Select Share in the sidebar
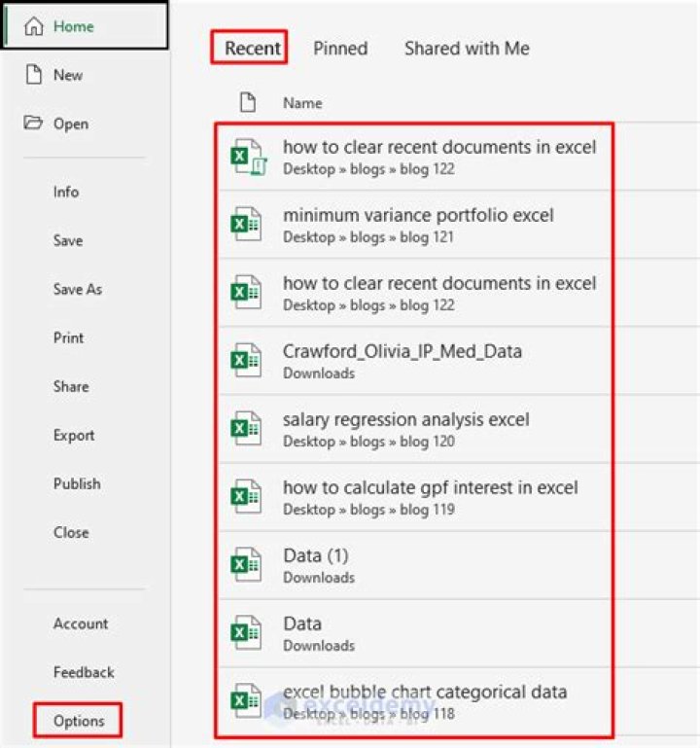This screenshot has width=700, height=748. pyautogui.click(x=71, y=386)
